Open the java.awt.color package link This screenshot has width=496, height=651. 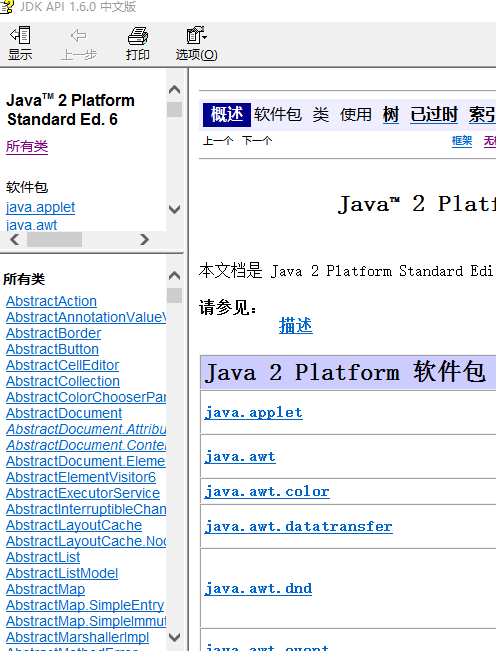pos(267,492)
